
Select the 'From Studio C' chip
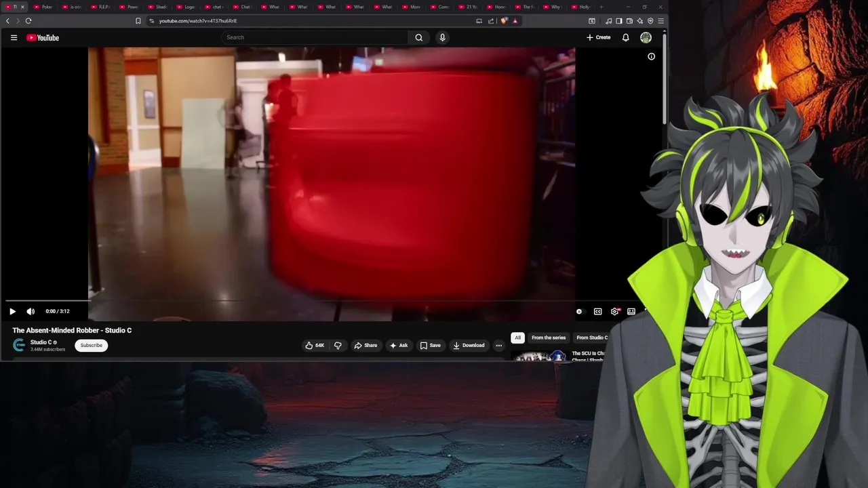[591, 338]
